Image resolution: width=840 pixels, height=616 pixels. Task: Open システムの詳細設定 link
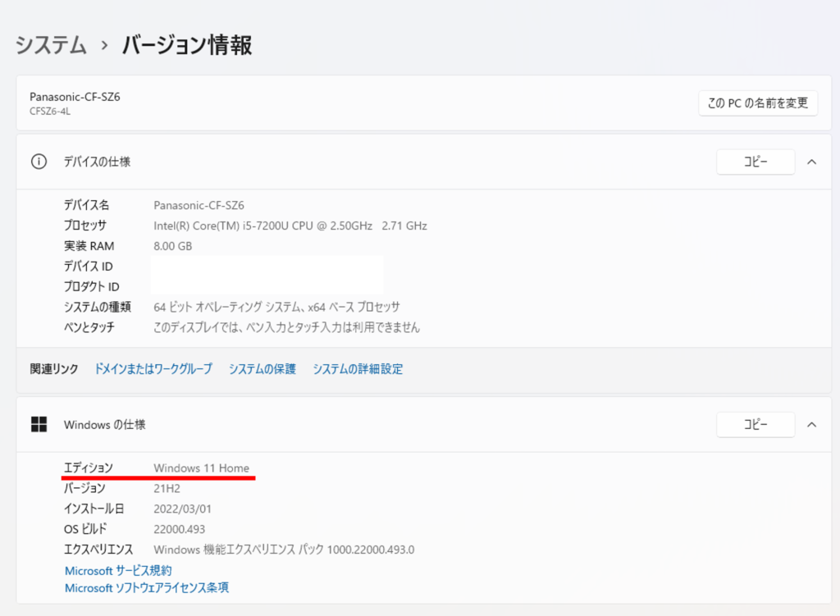pyautogui.click(x=358, y=368)
